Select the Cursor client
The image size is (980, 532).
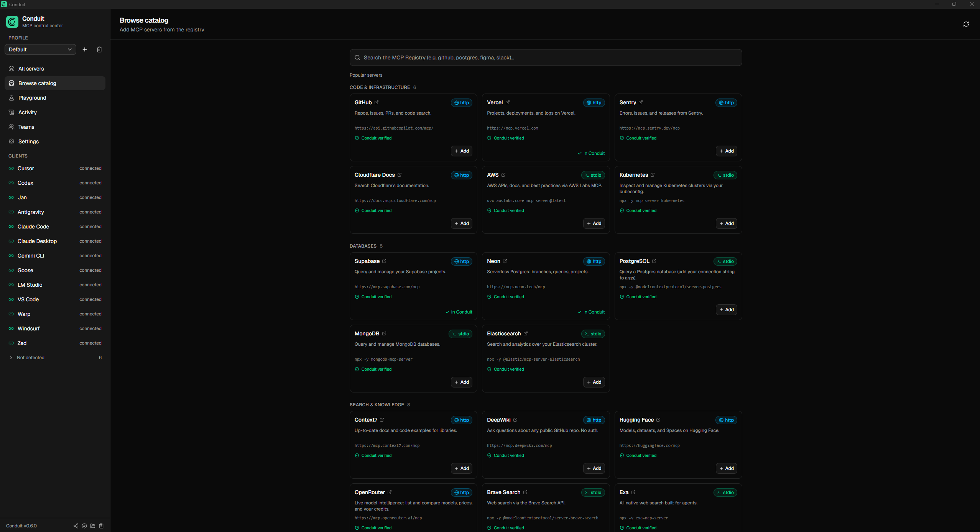tap(55, 168)
